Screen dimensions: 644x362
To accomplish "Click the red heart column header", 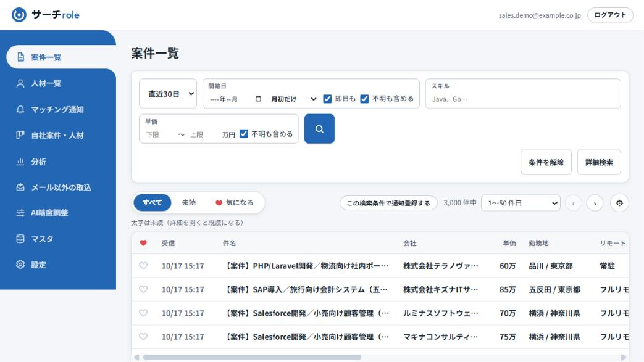I will coord(143,243).
